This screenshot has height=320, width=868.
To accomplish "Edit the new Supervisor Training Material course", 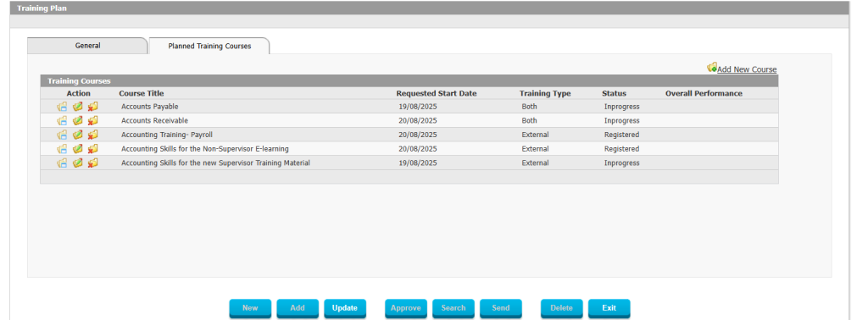I will coord(77,163).
